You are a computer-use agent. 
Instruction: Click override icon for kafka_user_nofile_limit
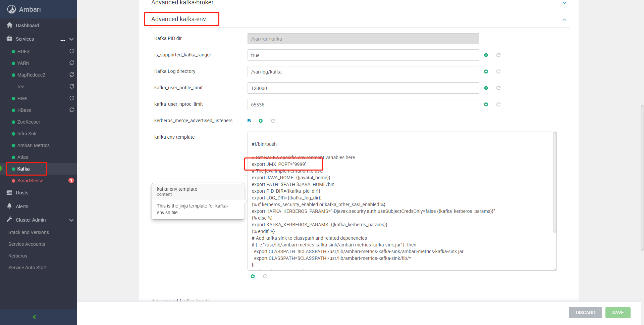(486, 88)
